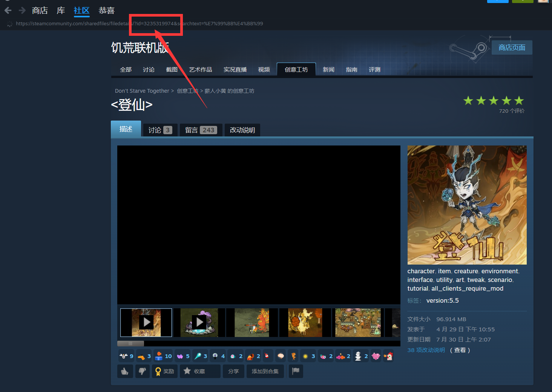Screen dimensions: 552x392
Task: Click the 登仙 mod cover image
Action: point(467,205)
